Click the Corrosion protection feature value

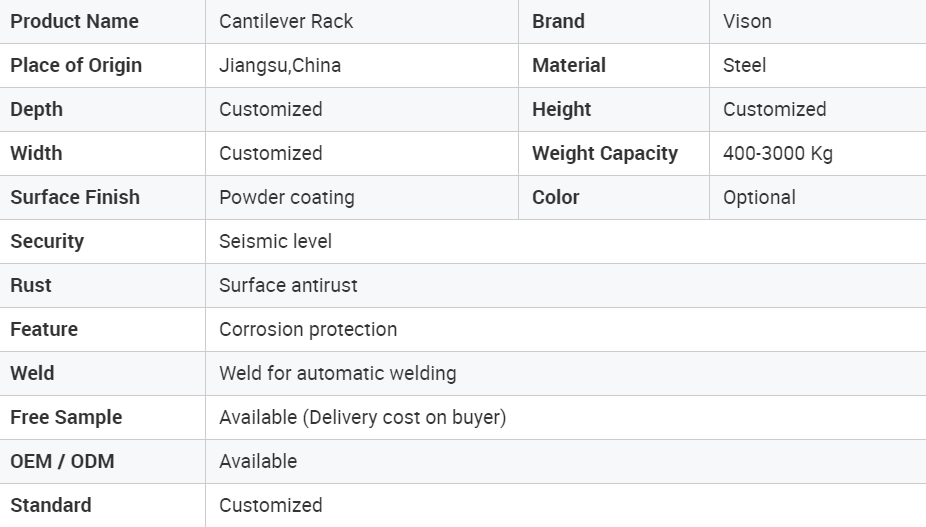308,329
